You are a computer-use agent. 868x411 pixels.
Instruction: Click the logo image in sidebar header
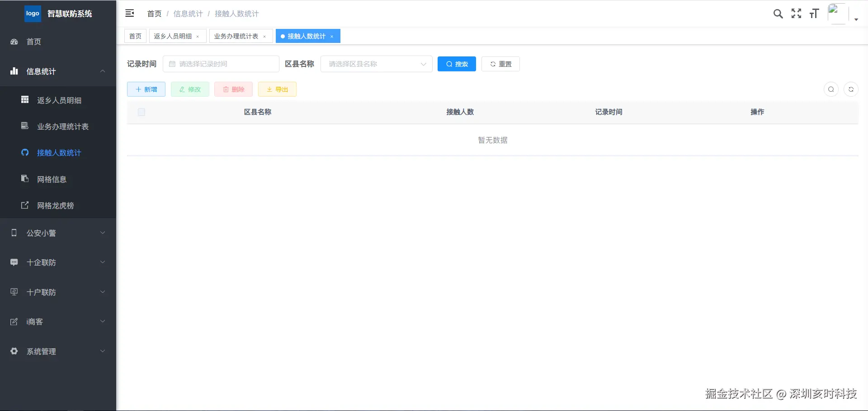(x=33, y=14)
